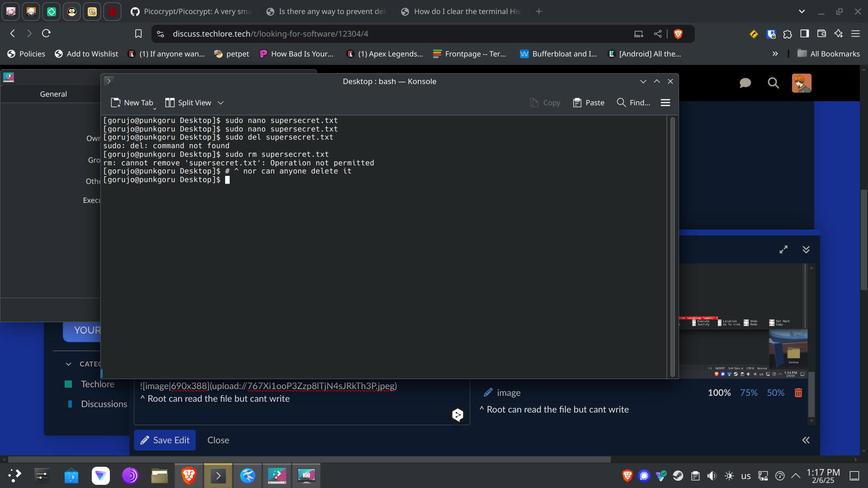The height and width of the screenshot is (488, 868).
Task: Switch to the Picocrypt GitHub tab
Action: [x=192, y=11]
